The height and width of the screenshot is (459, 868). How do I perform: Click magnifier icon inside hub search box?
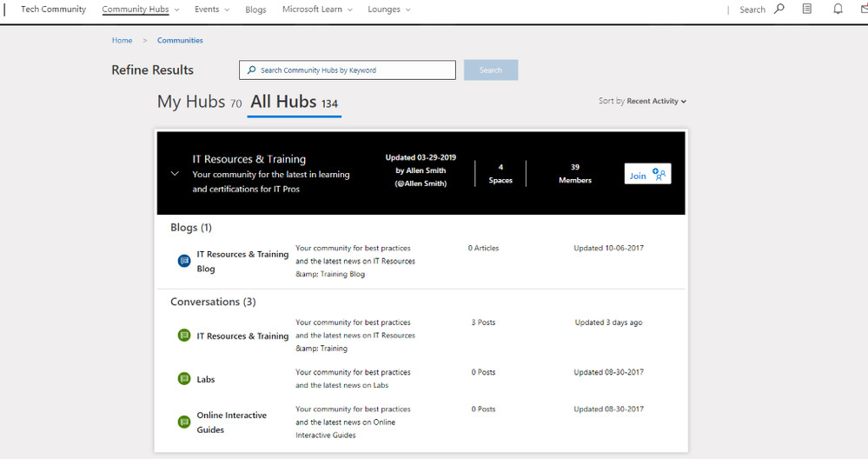coord(251,70)
